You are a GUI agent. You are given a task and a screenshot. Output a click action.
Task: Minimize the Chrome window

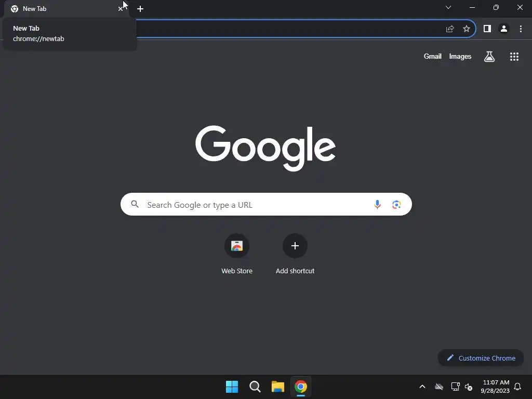click(x=472, y=7)
